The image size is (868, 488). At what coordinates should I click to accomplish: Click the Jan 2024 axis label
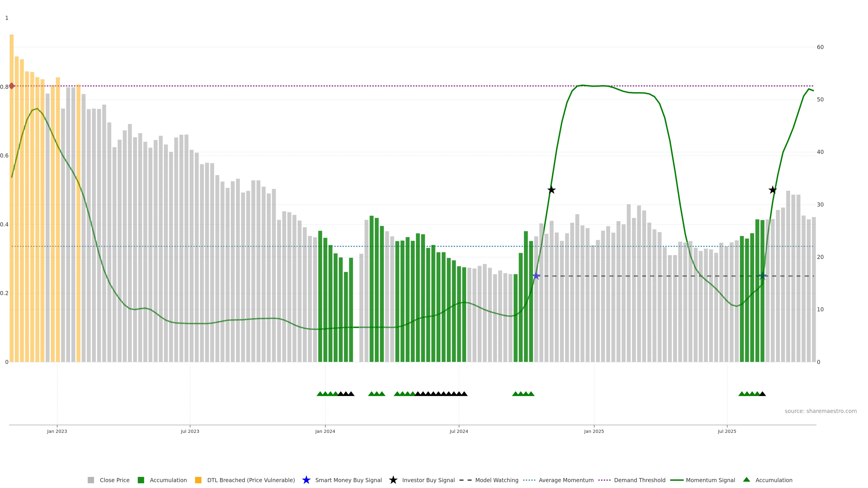click(325, 431)
